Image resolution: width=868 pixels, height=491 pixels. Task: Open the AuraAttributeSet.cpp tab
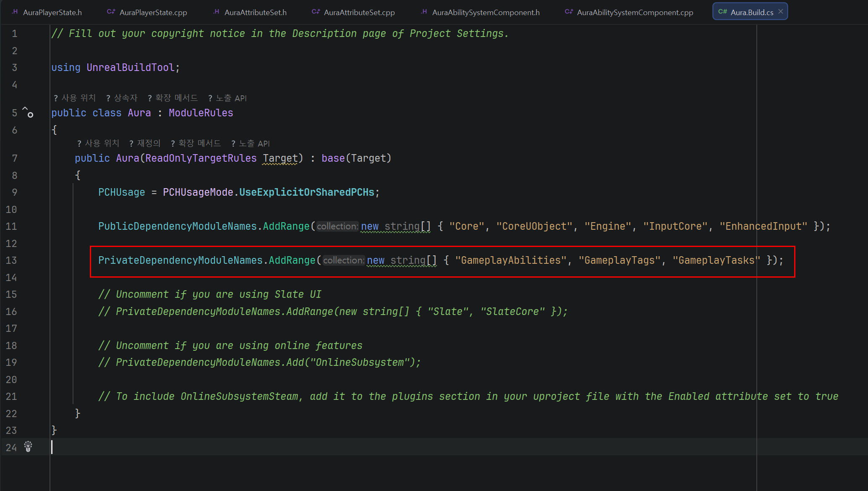point(359,12)
